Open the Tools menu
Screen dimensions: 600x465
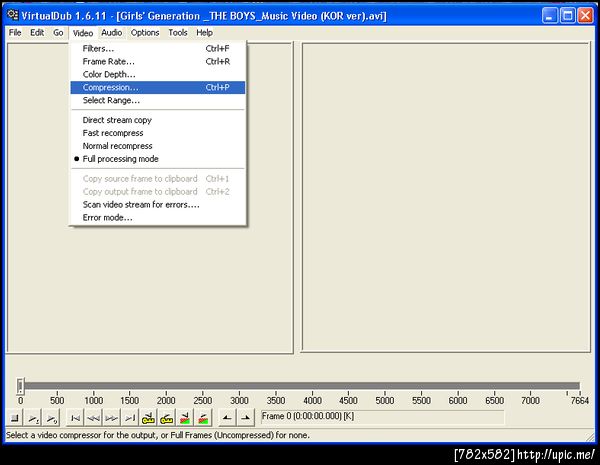[178, 33]
